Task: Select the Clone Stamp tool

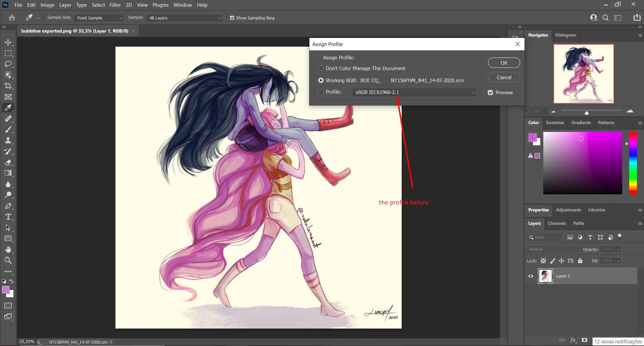Action: pos(8,140)
